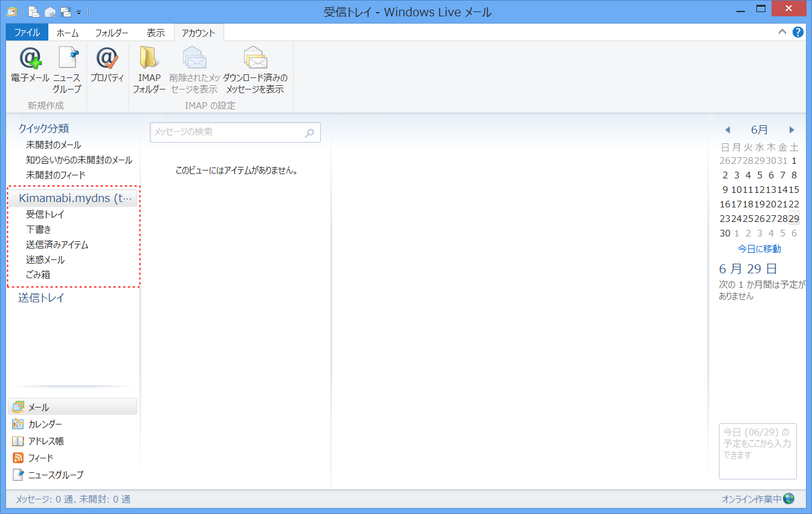Switch to the ホーム ribbon tab

(68, 33)
